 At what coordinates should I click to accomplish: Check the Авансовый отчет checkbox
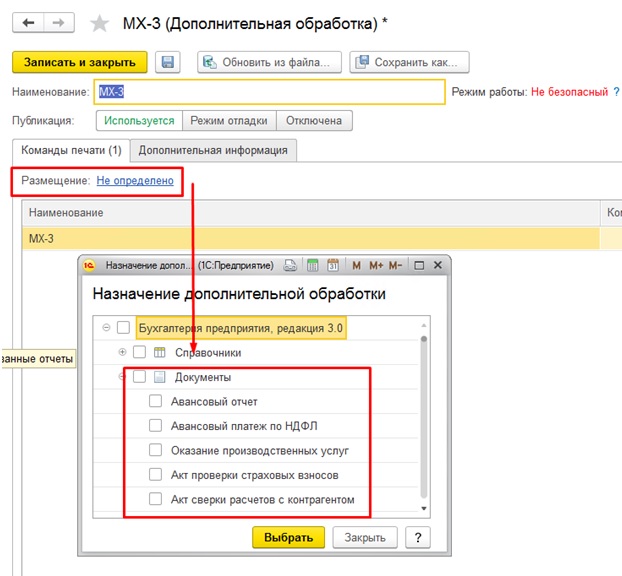155,401
